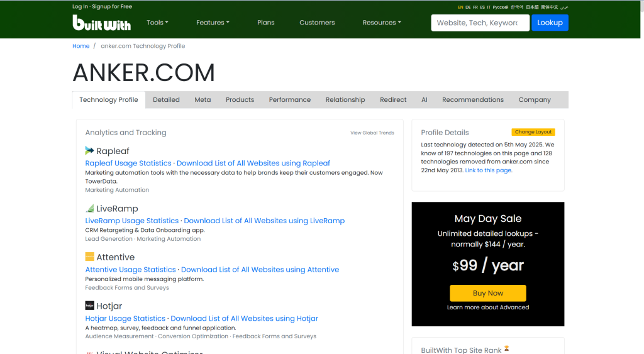Expand the Tools dropdown menu
Viewport: 644px width, 354px height.
point(157,23)
